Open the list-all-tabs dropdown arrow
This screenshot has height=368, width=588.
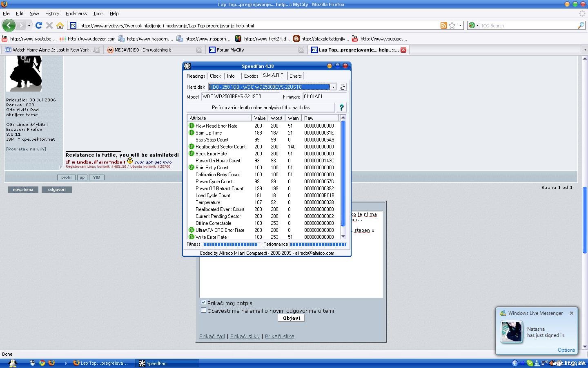point(584,50)
